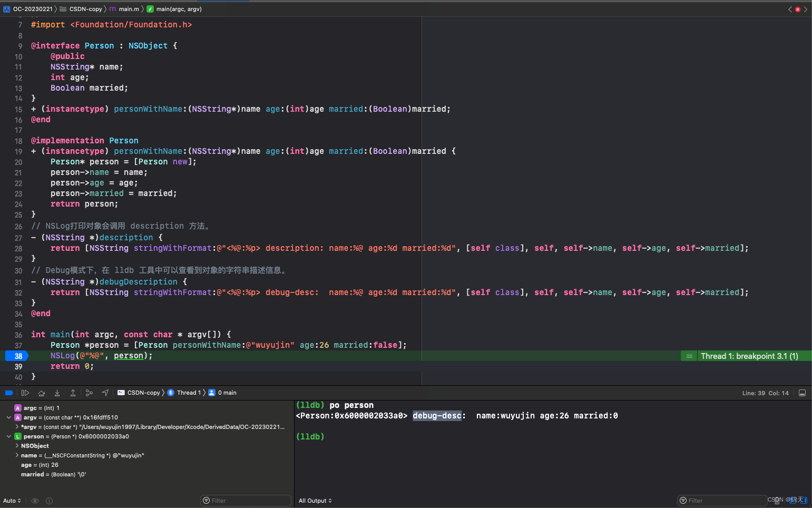Click the Simulate Location arrow icon
Image resolution: width=812 pixels, height=508 pixels.
click(105, 393)
